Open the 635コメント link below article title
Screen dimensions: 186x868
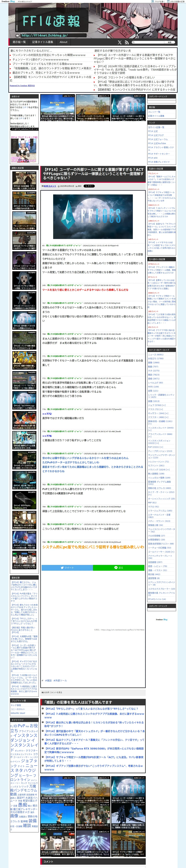[50, 186]
